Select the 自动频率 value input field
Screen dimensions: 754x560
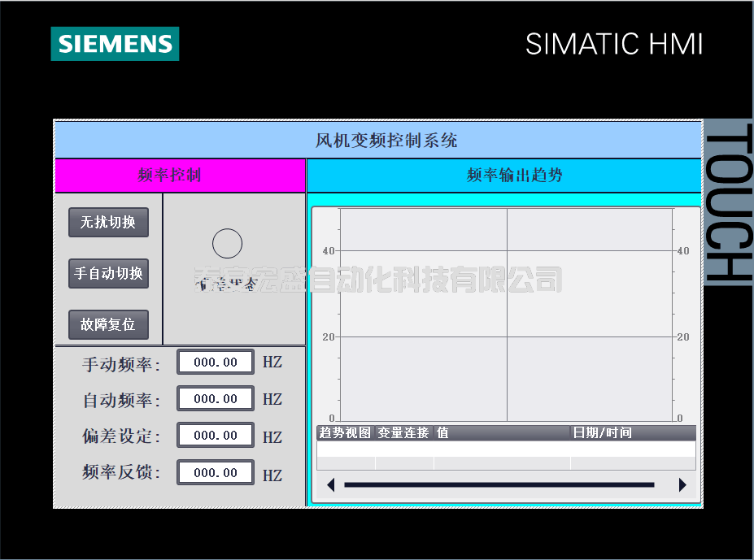point(215,398)
